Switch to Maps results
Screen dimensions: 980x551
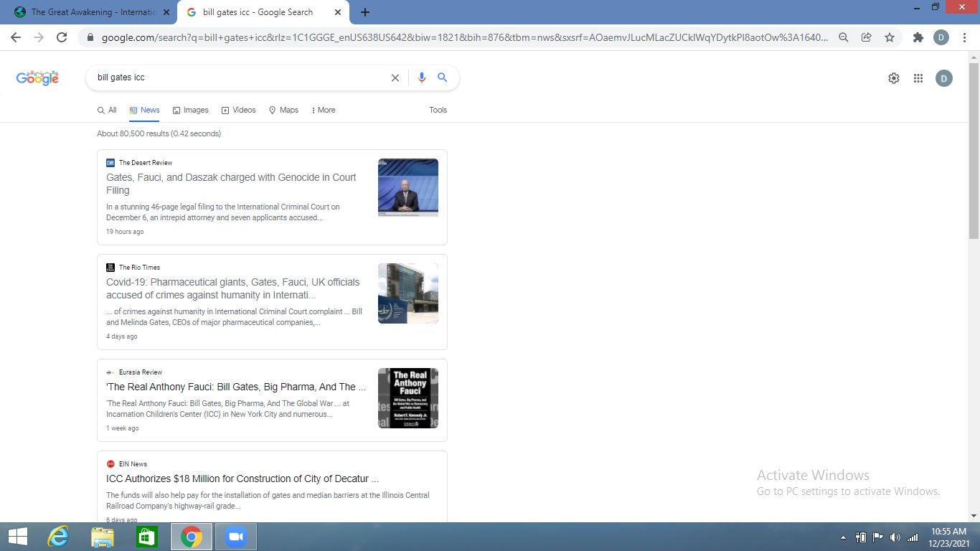pos(283,110)
